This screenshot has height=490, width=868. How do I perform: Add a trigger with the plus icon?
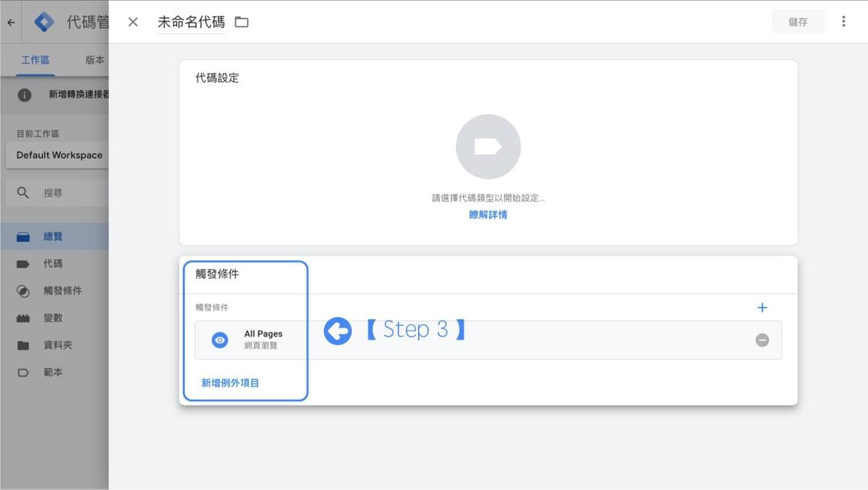(762, 308)
